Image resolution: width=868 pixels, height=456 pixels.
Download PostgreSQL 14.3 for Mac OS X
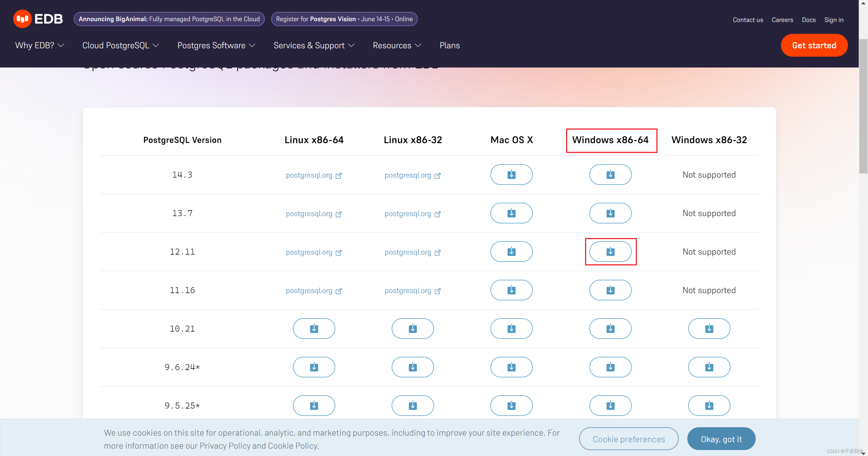(511, 174)
